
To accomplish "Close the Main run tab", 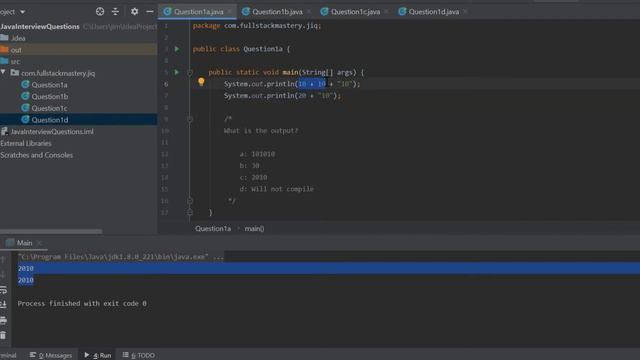I will (39, 243).
